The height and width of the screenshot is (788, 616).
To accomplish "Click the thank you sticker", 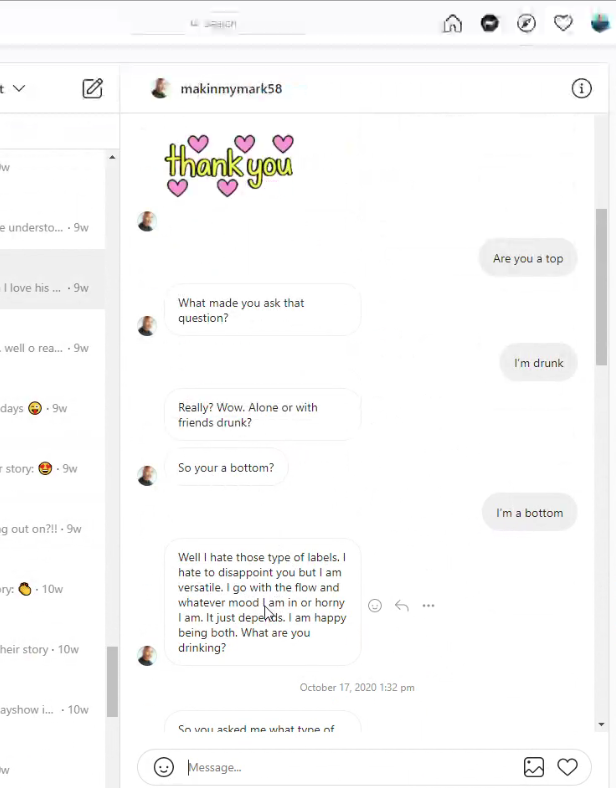I will click(x=229, y=165).
